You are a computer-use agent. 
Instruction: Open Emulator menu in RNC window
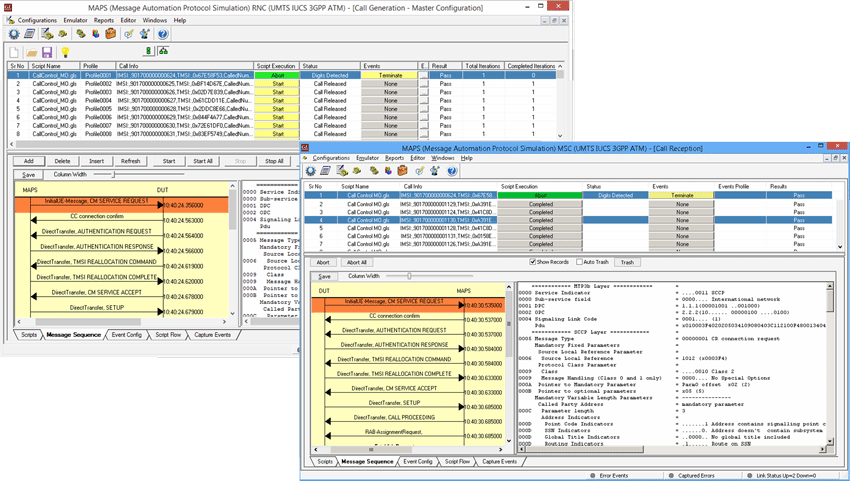pos(75,20)
